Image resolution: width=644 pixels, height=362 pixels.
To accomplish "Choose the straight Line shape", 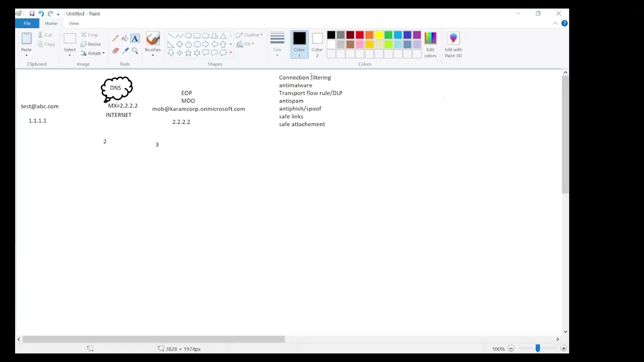I will click(x=171, y=36).
